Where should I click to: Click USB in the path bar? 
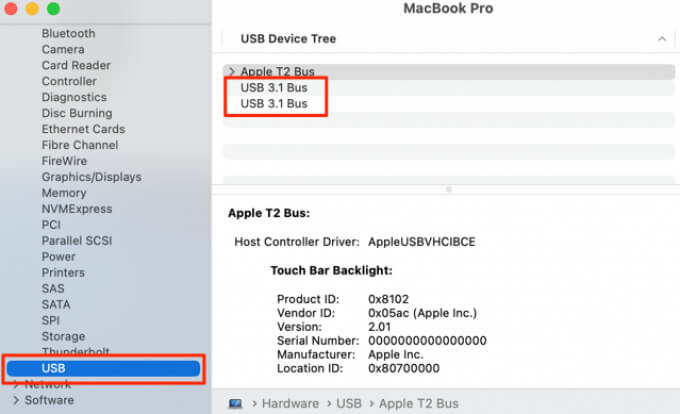click(x=349, y=404)
